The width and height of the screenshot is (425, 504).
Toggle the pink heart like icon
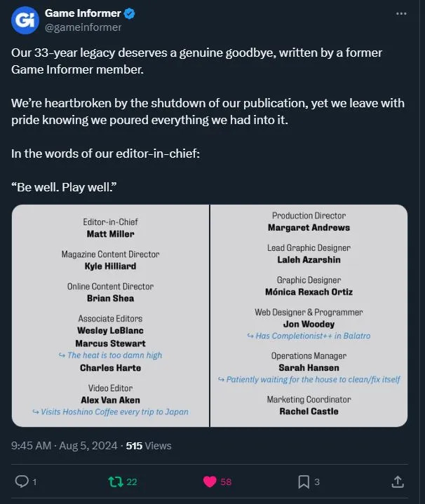tap(209, 482)
